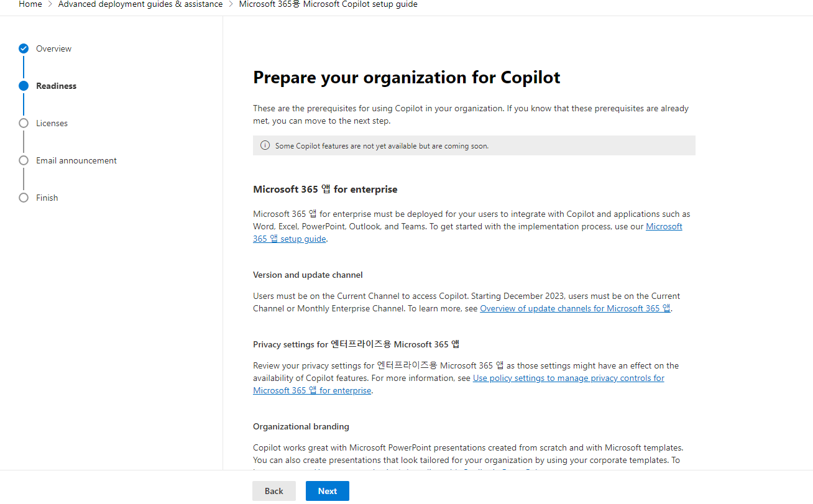Click the chevron after Advanced deployment guides breadcrumb

point(231,4)
